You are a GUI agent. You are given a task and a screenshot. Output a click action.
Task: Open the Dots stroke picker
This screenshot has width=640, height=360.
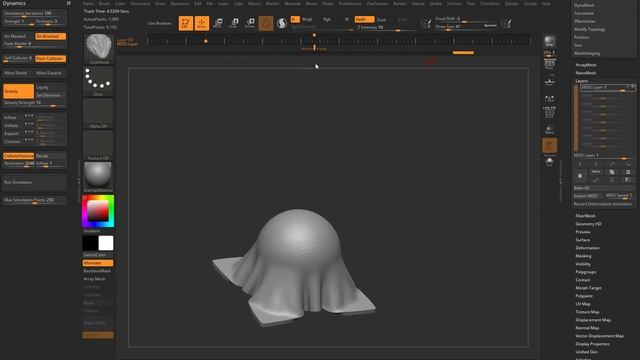(x=98, y=82)
